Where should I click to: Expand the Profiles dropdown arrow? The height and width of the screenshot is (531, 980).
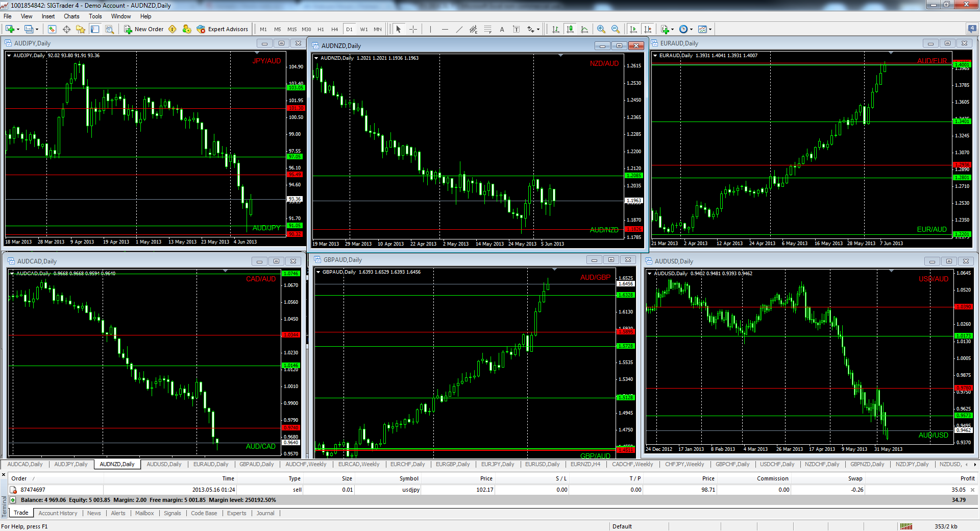(37, 29)
